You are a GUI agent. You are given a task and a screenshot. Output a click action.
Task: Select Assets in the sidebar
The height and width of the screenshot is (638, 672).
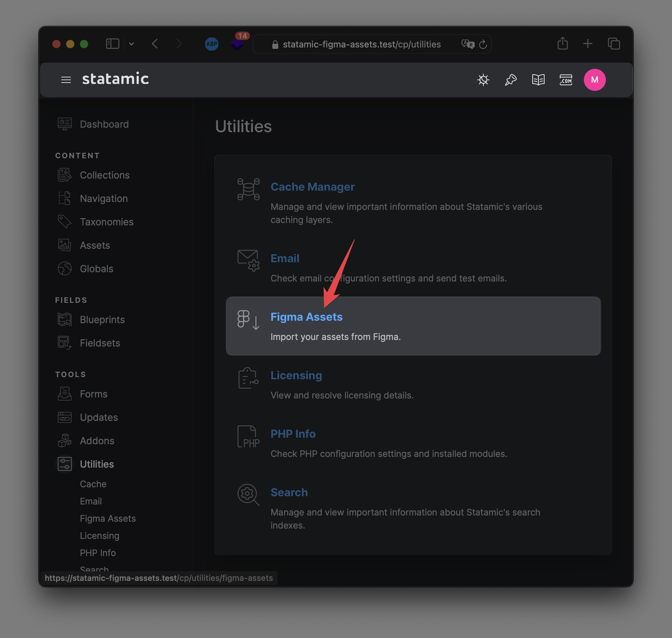[x=95, y=245]
